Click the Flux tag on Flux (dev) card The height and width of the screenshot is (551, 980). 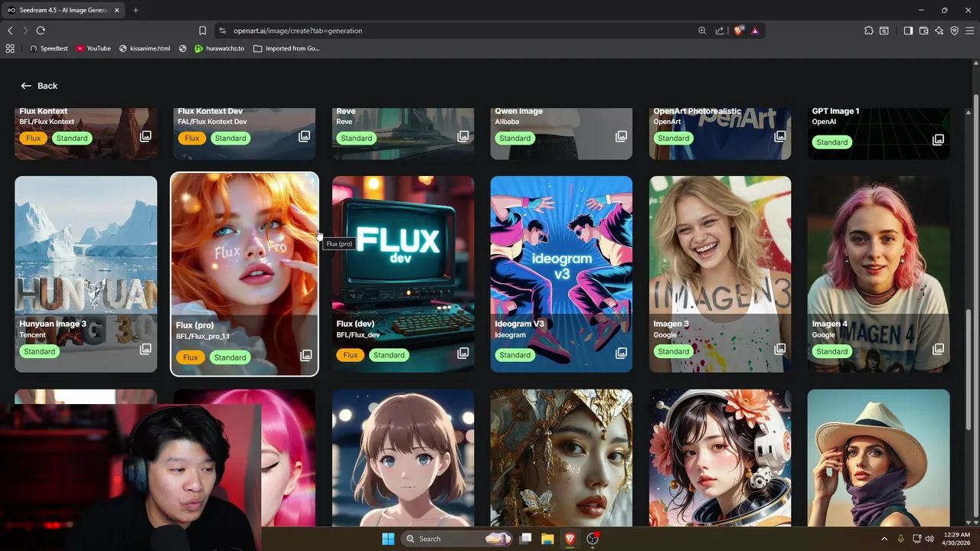(350, 355)
